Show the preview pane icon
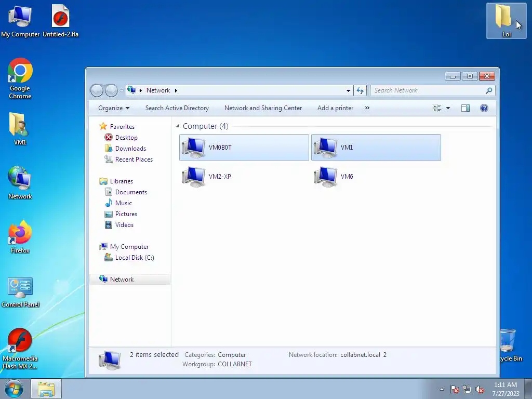532x399 pixels. point(465,108)
